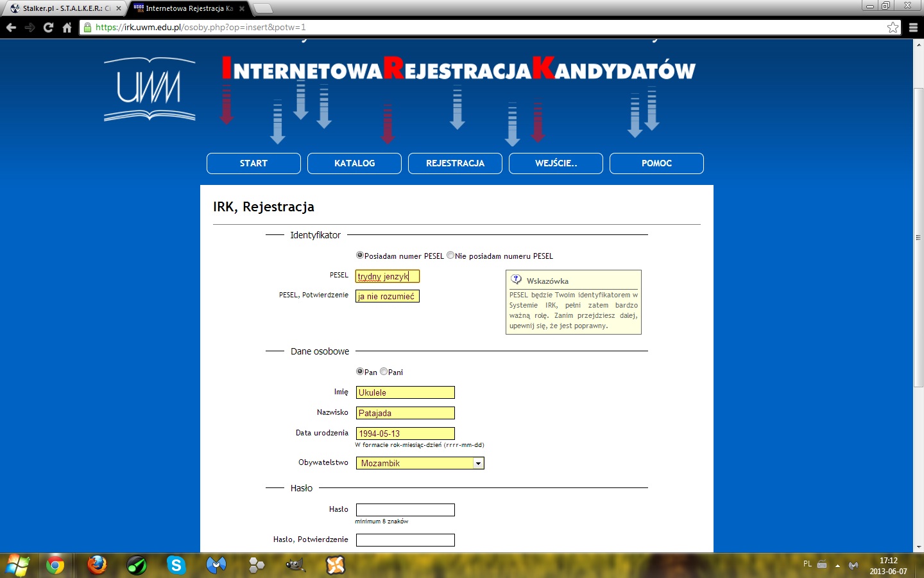
Task: Open Skype from the taskbar
Action: coord(176,565)
